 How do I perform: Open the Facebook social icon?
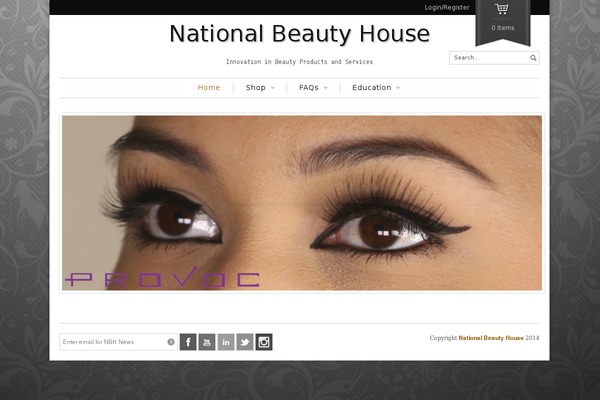[188, 342]
